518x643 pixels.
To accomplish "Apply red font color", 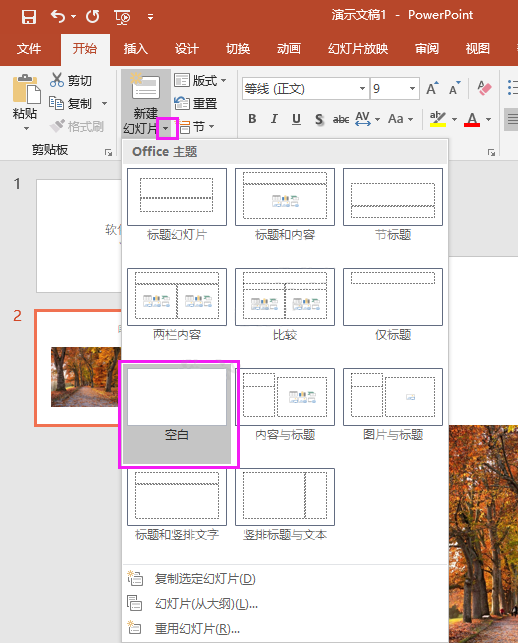I will pyautogui.click(x=472, y=119).
